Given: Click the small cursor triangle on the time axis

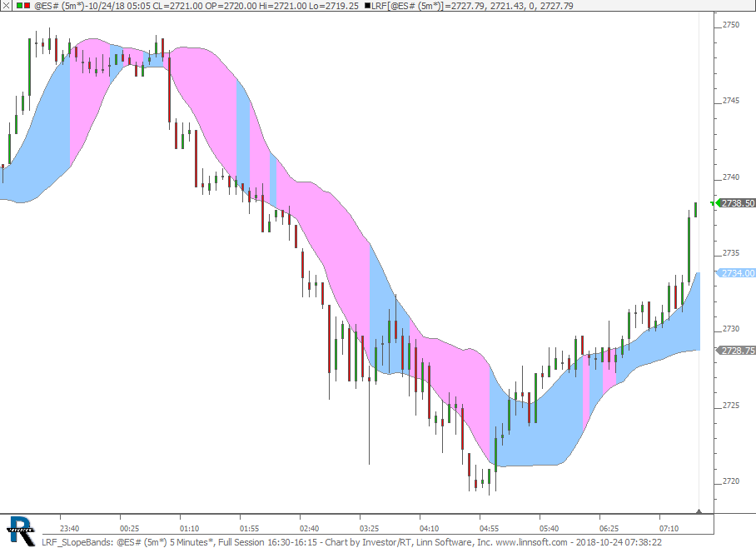Looking at the screenshot, I should [699, 511].
